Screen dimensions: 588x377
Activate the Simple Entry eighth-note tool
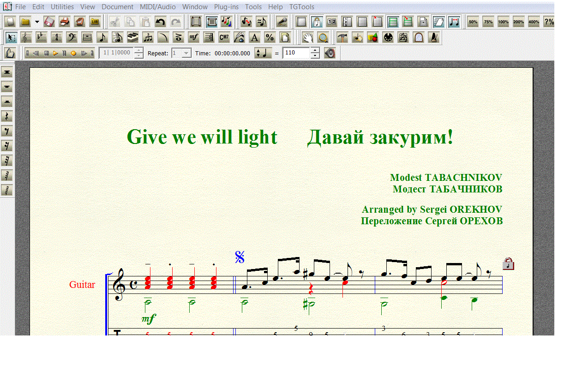[102, 37]
